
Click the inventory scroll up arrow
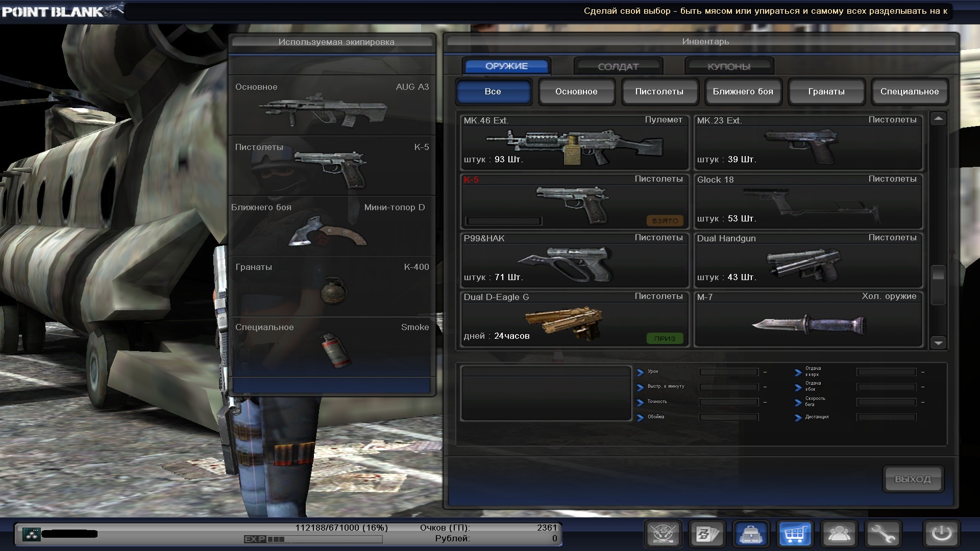pyautogui.click(x=938, y=119)
